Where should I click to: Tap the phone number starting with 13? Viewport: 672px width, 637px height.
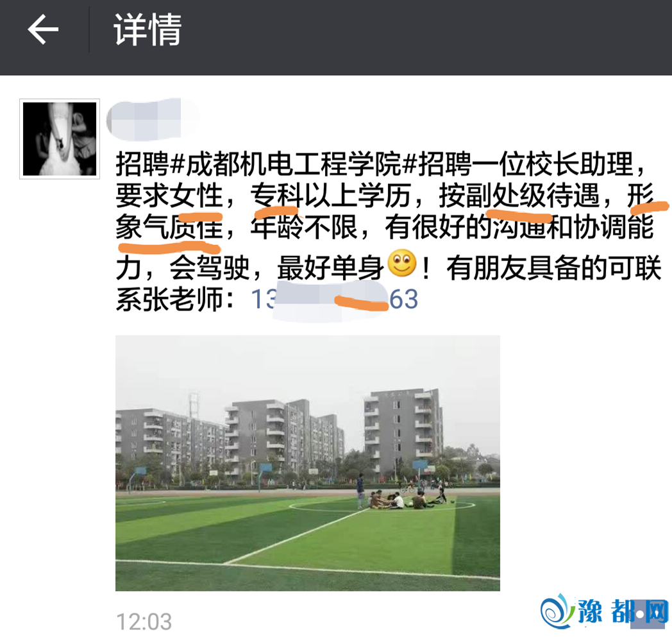tap(334, 299)
